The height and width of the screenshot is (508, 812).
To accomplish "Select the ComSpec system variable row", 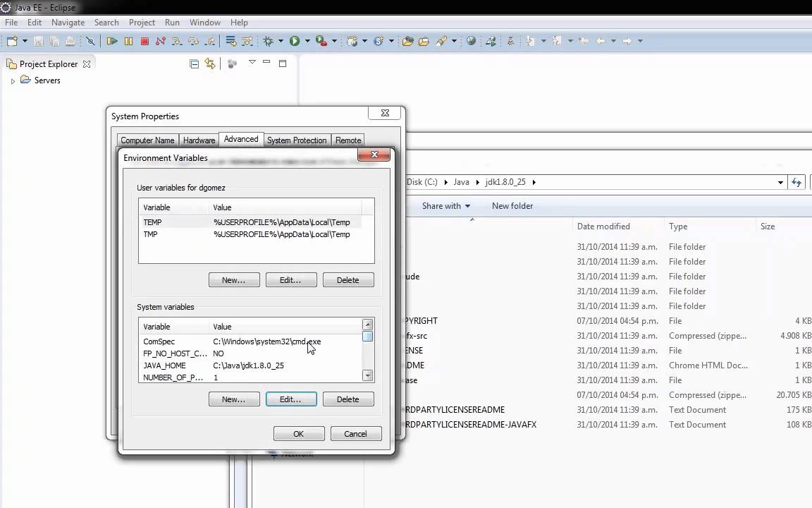I will [x=251, y=341].
